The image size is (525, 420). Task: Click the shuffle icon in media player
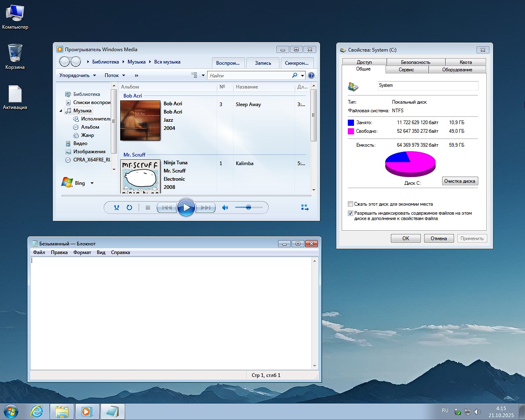(x=116, y=208)
